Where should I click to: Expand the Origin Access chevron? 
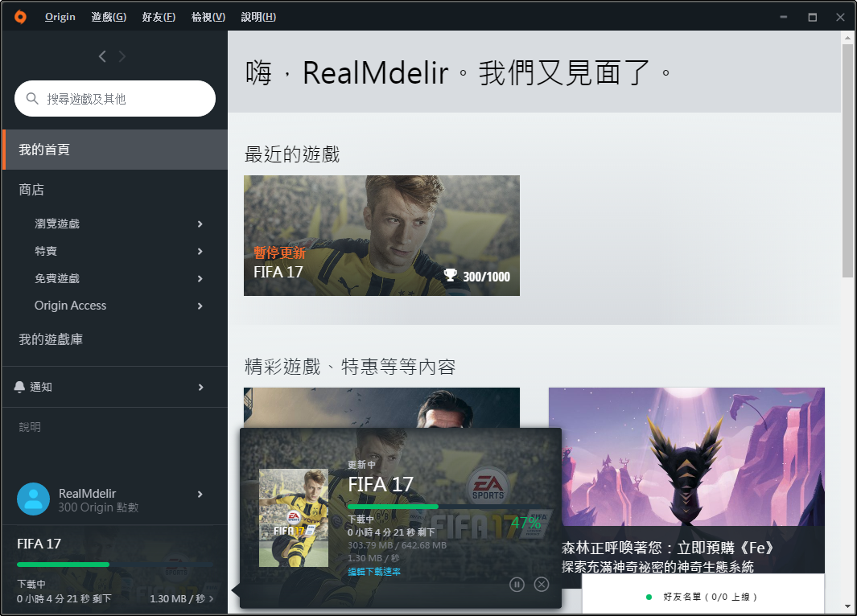click(x=200, y=306)
